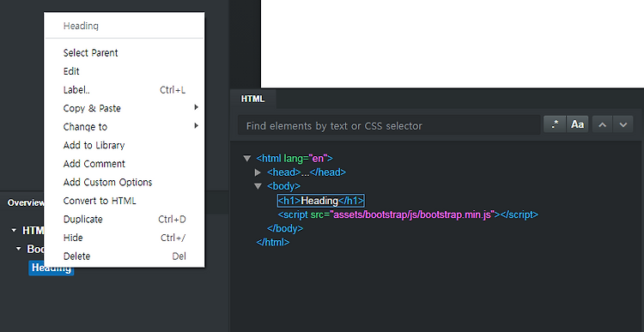The height and width of the screenshot is (332, 644).
Task: Click Hide in the context menu
Action: click(124, 238)
